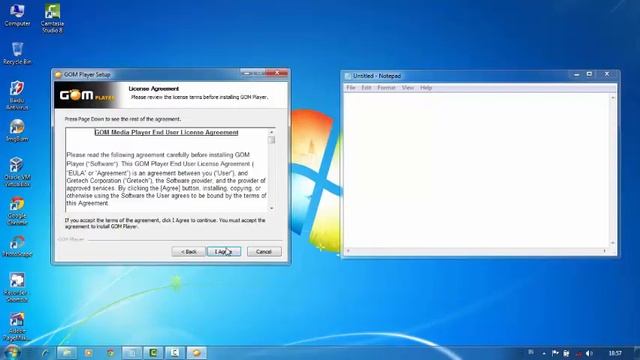Click the Notepad title bar icon
Image resolution: width=640 pixels, height=360 pixels.
click(x=348, y=76)
